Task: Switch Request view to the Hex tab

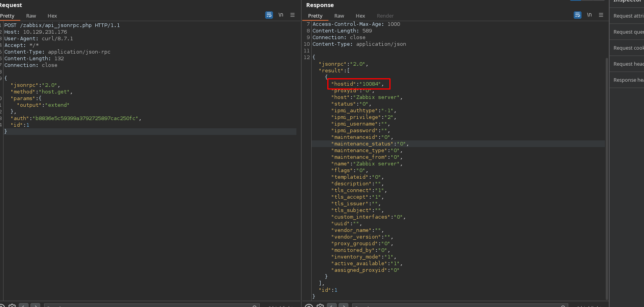Action: (52, 16)
